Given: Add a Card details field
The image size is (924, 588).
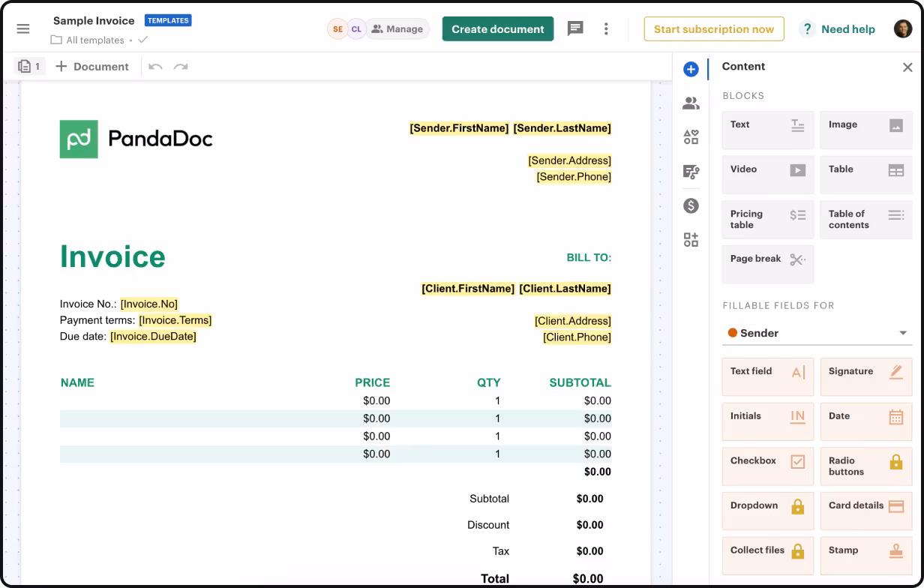Looking at the screenshot, I should [x=865, y=511].
